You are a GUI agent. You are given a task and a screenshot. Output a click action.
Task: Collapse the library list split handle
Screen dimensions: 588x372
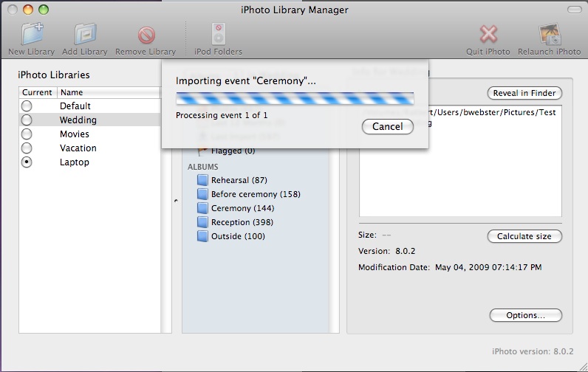point(176,201)
